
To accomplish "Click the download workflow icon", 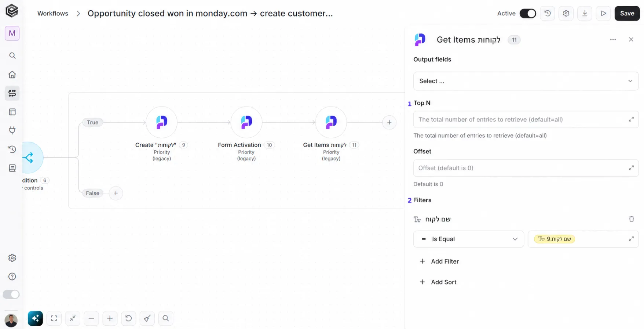I will tap(585, 14).
